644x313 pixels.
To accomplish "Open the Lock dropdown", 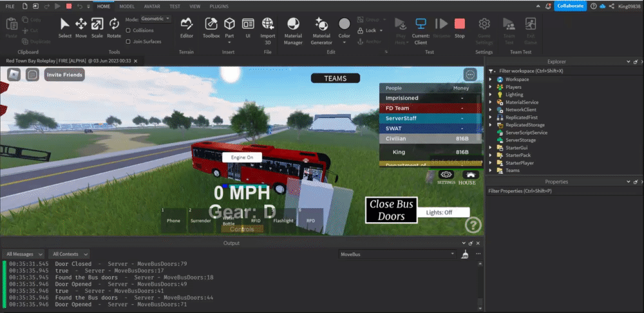I will coord(381,30).
